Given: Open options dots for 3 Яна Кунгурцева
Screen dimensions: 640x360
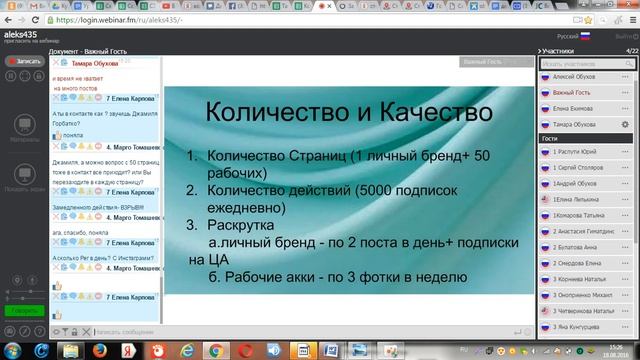Looking at the screenshot, I should [625, 327].
